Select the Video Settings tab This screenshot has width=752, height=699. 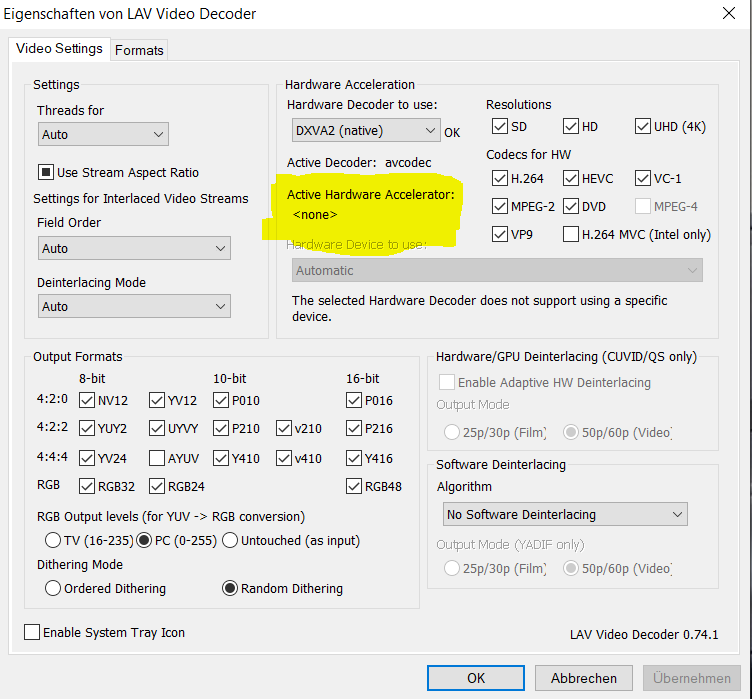coord(59,49)
